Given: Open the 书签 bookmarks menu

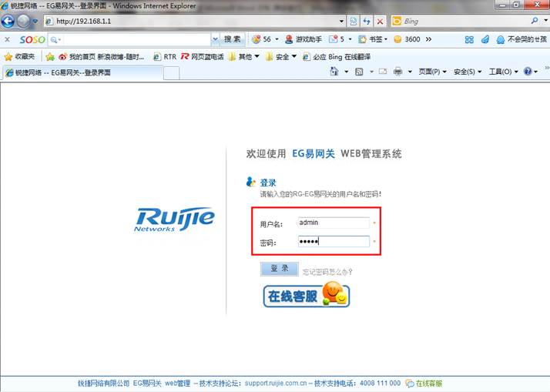Looking at the screenshot, I should [373, 39].
